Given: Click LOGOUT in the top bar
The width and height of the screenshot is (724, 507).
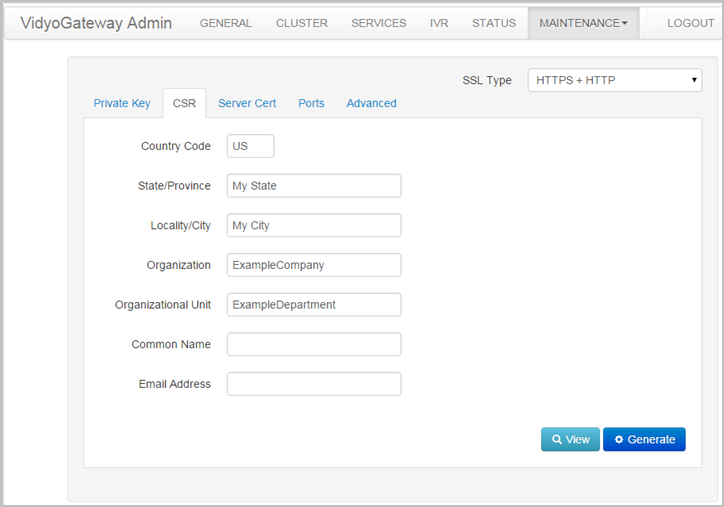Looking at the screenshot, I should click(690, 23).
